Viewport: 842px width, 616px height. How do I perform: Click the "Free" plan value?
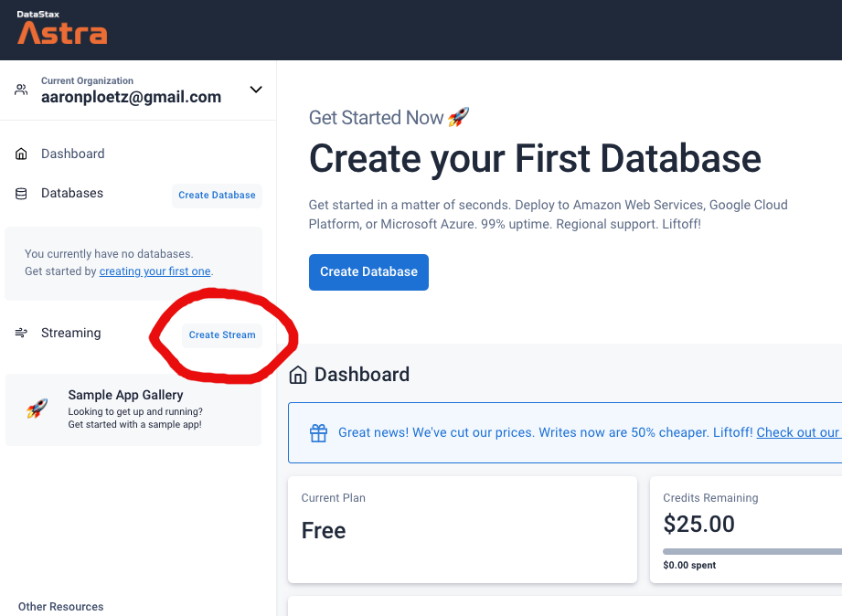click(x=324, y=531)
